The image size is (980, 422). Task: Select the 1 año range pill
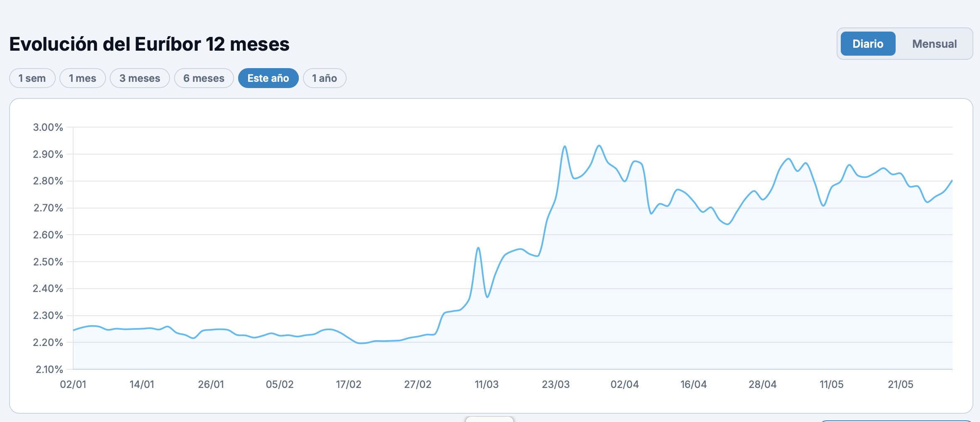click(325, 78)
